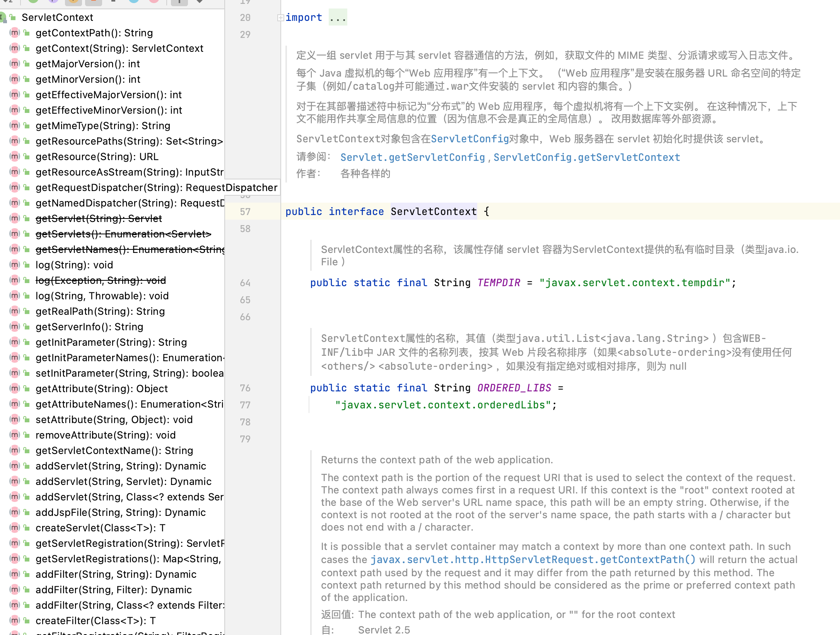Click the method icon next to log(String): void
The height and width of the screenshot is (635, 840).
point(15,265)
